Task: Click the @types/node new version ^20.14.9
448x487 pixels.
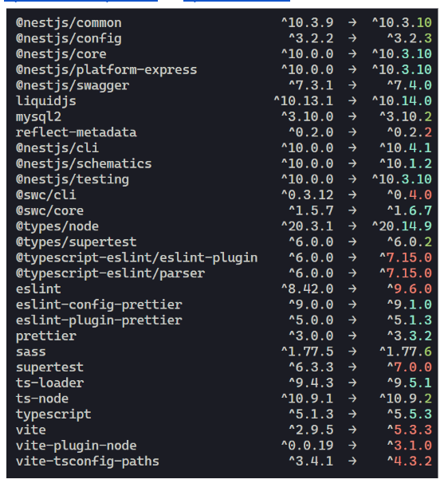Action: (x=402, y=226)
